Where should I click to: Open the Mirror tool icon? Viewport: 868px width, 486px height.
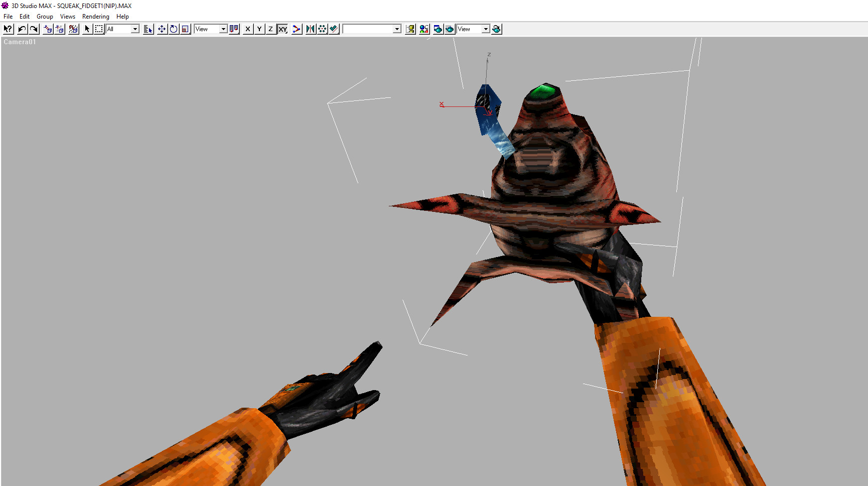pyautogui.click(x=310, y=29)
